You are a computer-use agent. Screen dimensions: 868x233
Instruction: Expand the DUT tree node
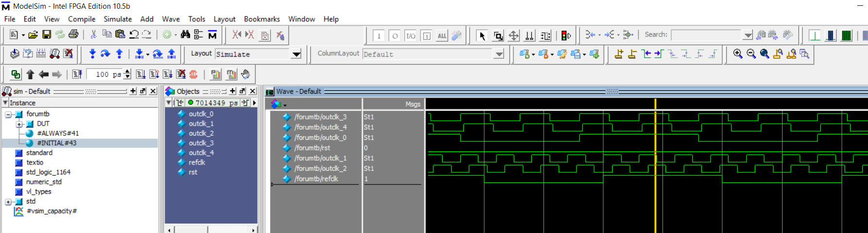click(x=19, y=124)
